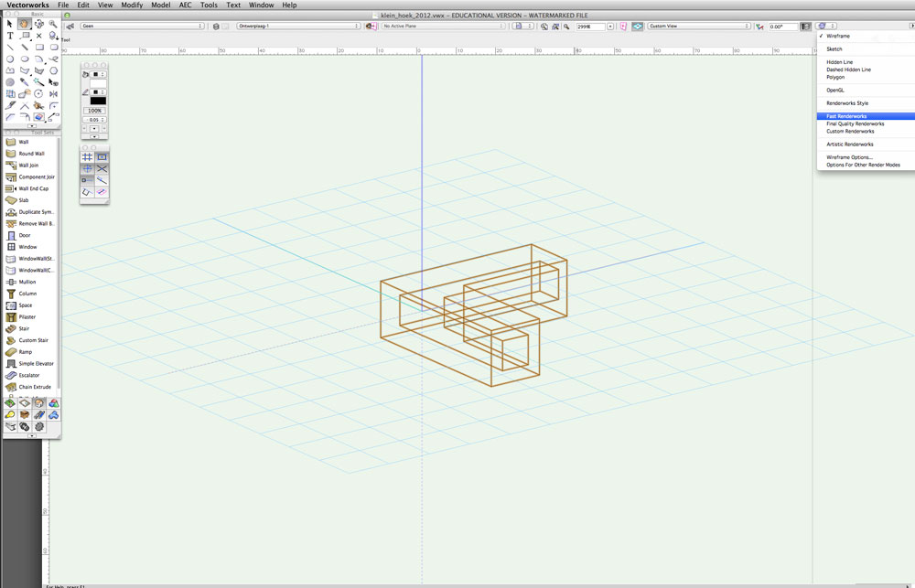
Task: Toggle Smart Edge snapping in snapping palette
Action: coord(87,192)
